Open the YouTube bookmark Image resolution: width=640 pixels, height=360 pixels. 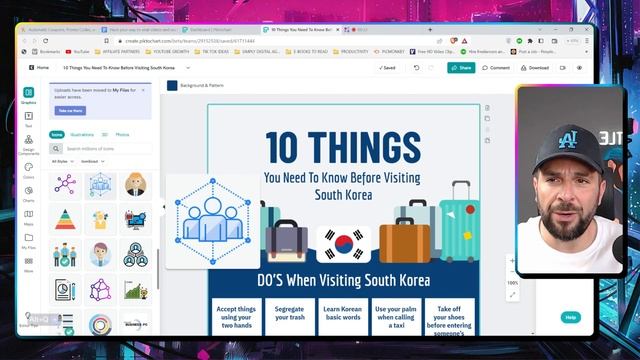pyautogui.click(x=78, y=52)
